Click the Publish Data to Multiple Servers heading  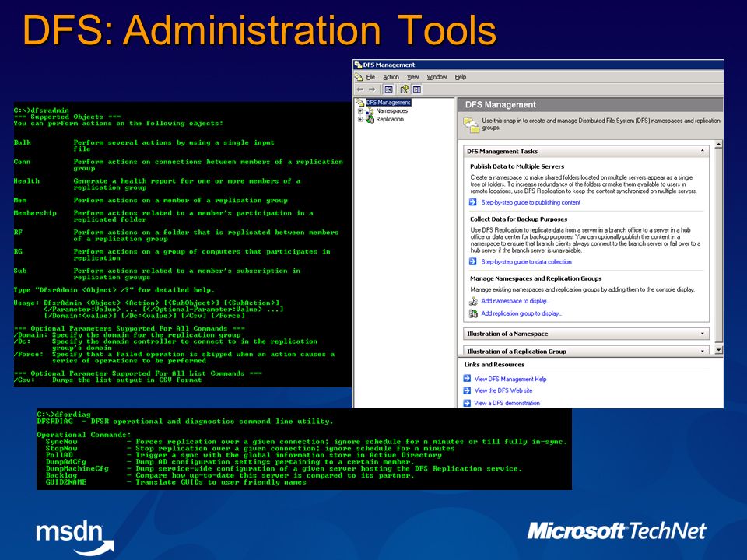pos(517,166)
